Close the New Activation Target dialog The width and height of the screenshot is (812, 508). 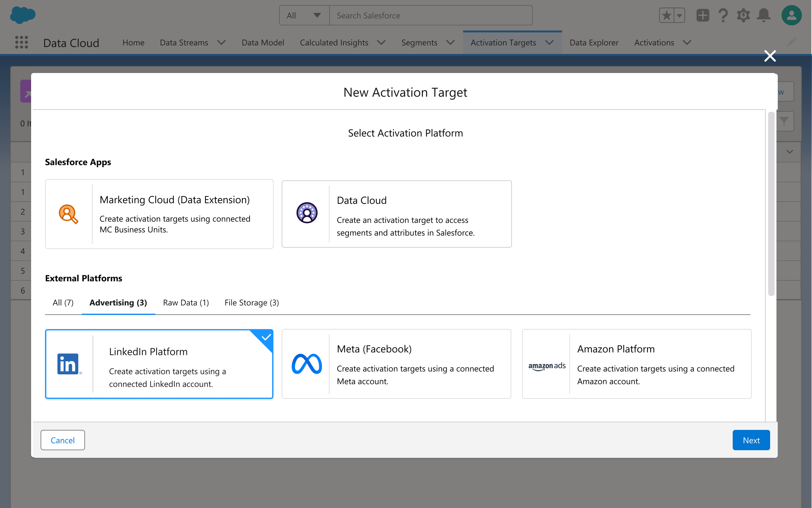tap(770, 56)
